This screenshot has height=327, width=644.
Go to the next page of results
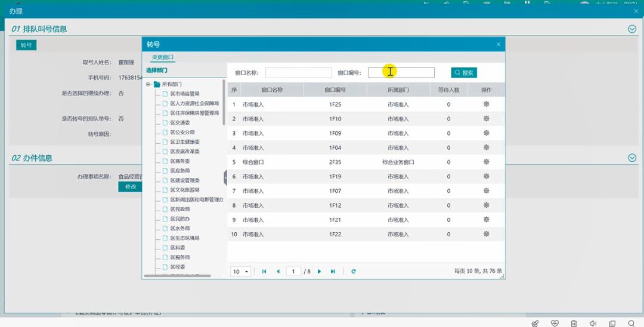(320, 272)
